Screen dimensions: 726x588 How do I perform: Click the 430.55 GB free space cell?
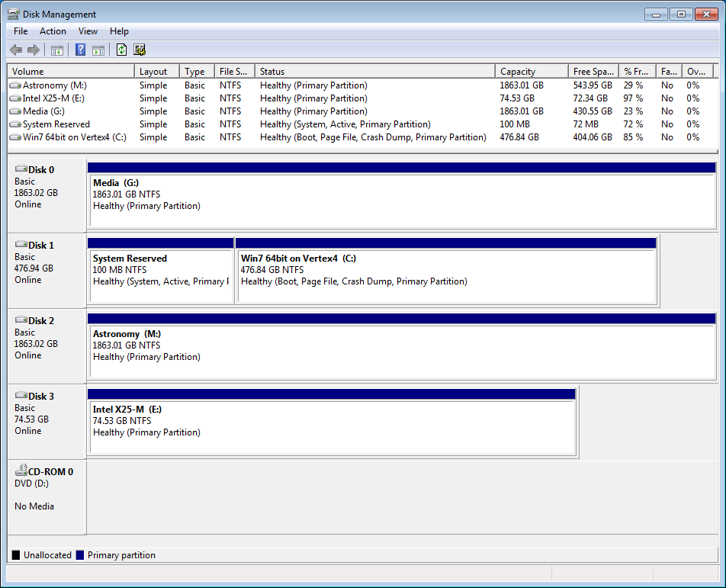[593, 111]
